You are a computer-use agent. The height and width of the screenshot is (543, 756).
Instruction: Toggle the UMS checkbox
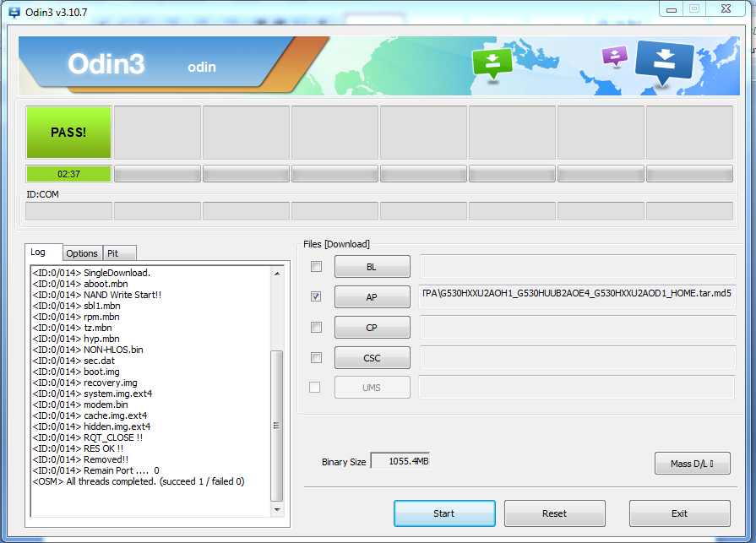point(315,388)
